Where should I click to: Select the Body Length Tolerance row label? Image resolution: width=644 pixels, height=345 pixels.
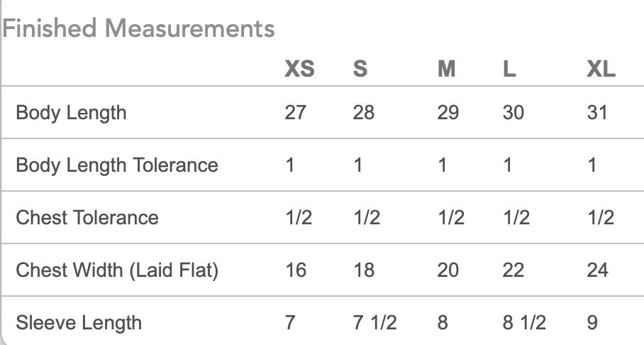tap(117, 165)
